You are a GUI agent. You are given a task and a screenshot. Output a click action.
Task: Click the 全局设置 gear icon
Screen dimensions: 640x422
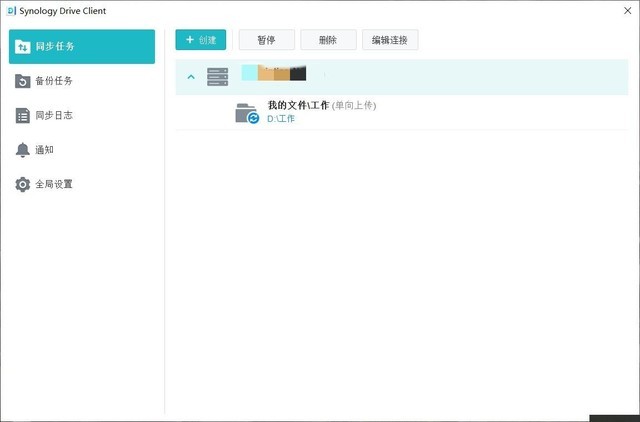coord(22,184)
